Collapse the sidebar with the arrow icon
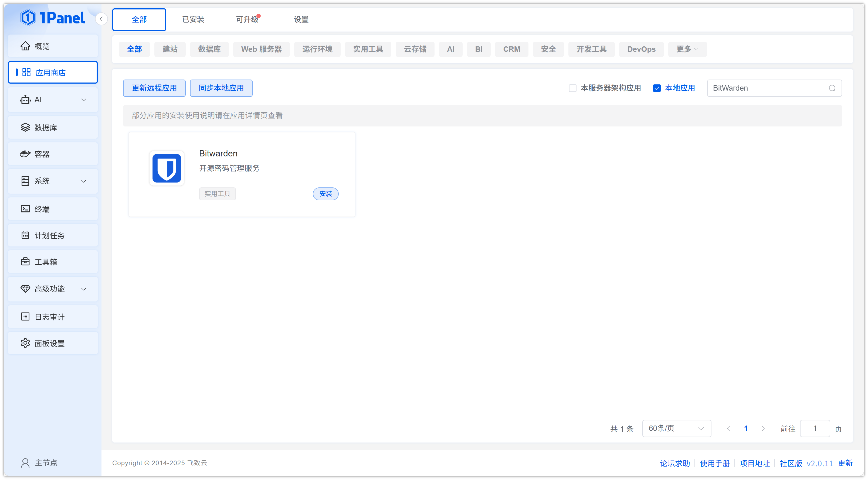Screen dimensions: 868x480 [x=101, y=19]
